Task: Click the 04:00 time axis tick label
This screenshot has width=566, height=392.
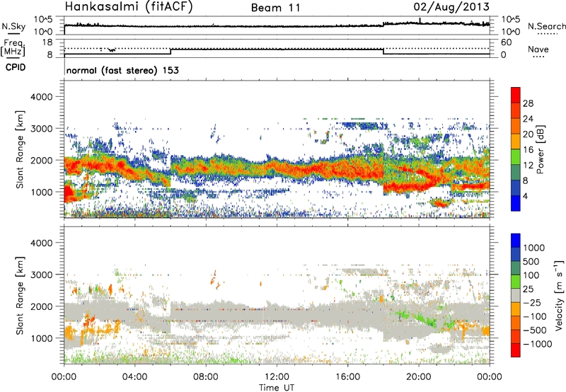Action: pyautogui.click(x=135, y=377)
